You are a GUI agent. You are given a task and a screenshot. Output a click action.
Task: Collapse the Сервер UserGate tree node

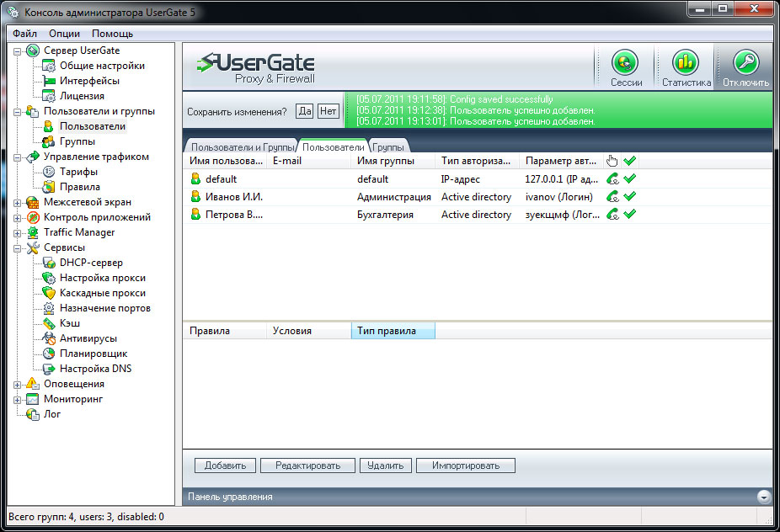pos(18,51)
